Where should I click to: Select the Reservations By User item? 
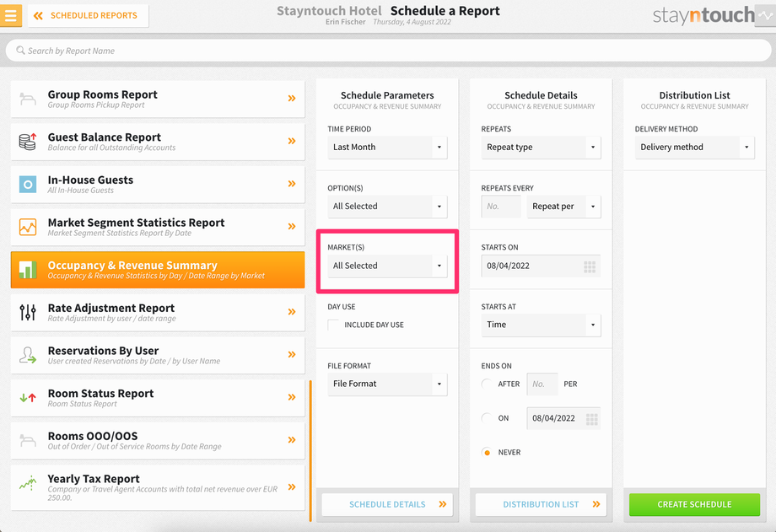158,355
